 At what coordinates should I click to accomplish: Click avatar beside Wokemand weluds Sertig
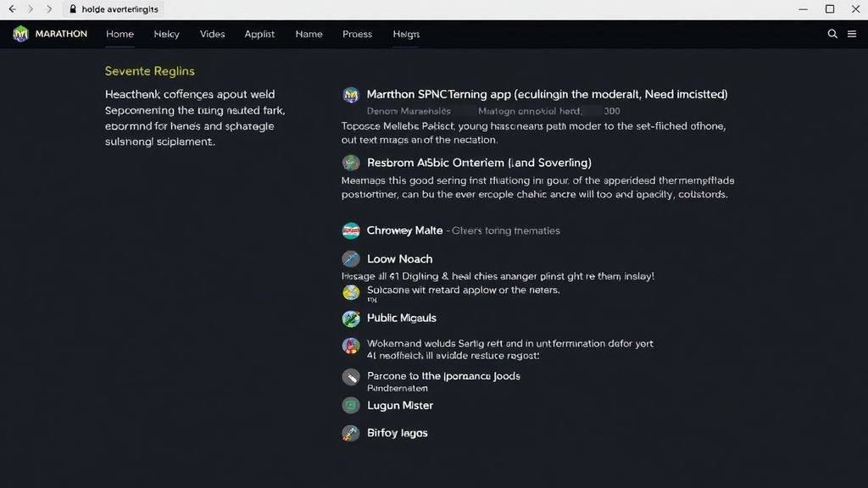(x=350, y=346)
